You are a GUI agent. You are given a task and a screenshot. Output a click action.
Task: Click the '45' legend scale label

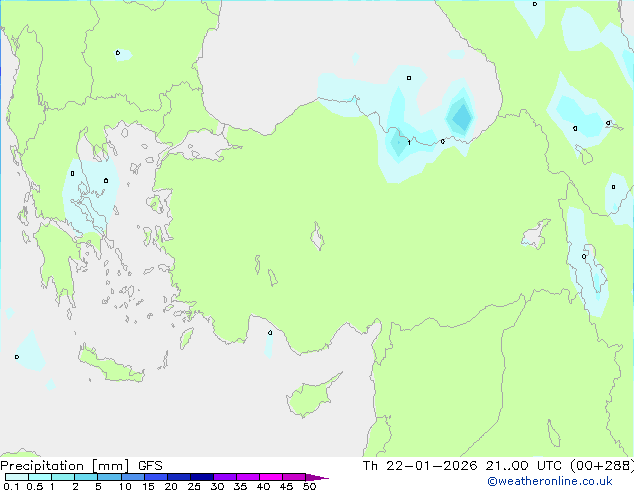(x=286, y=486)
